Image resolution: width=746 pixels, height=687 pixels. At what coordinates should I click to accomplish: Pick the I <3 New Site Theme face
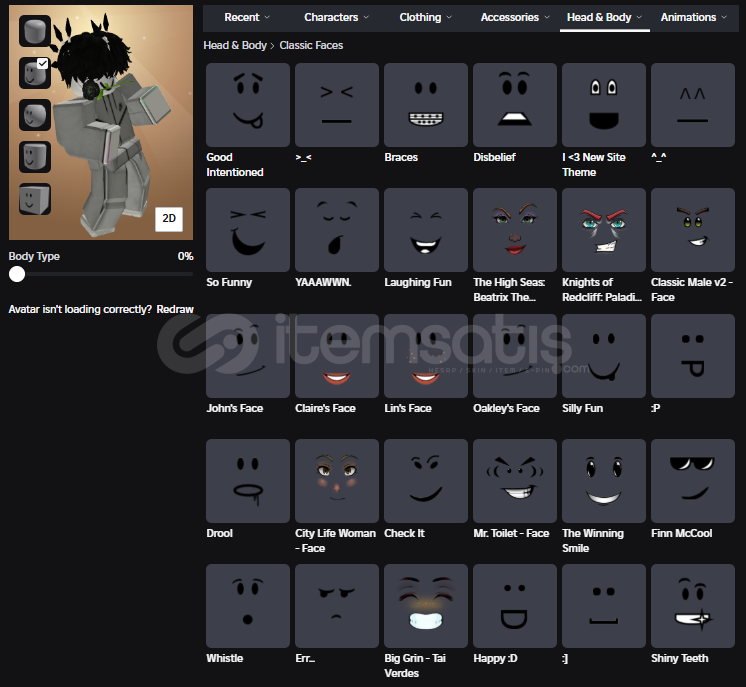click(x=604, y=105)
